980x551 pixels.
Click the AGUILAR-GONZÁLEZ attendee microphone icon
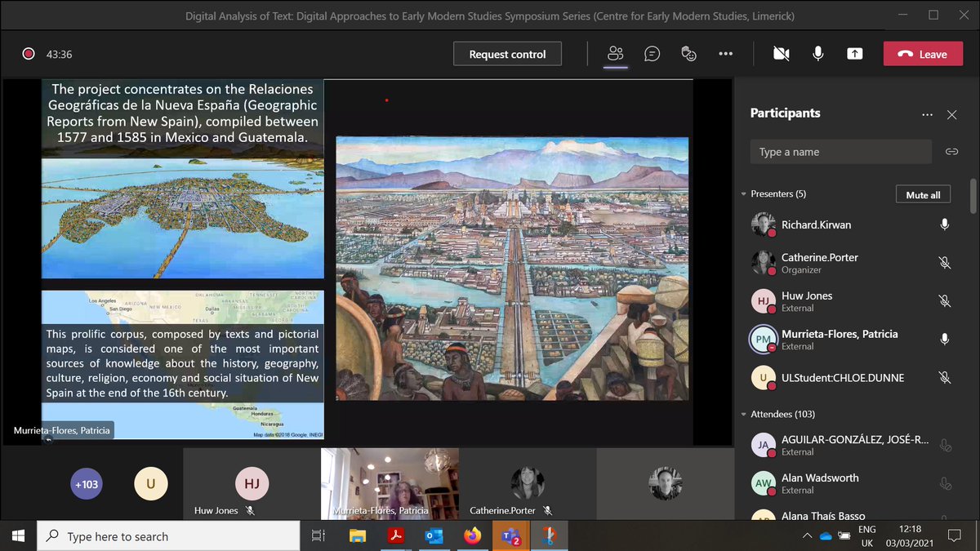pos(945,446)
